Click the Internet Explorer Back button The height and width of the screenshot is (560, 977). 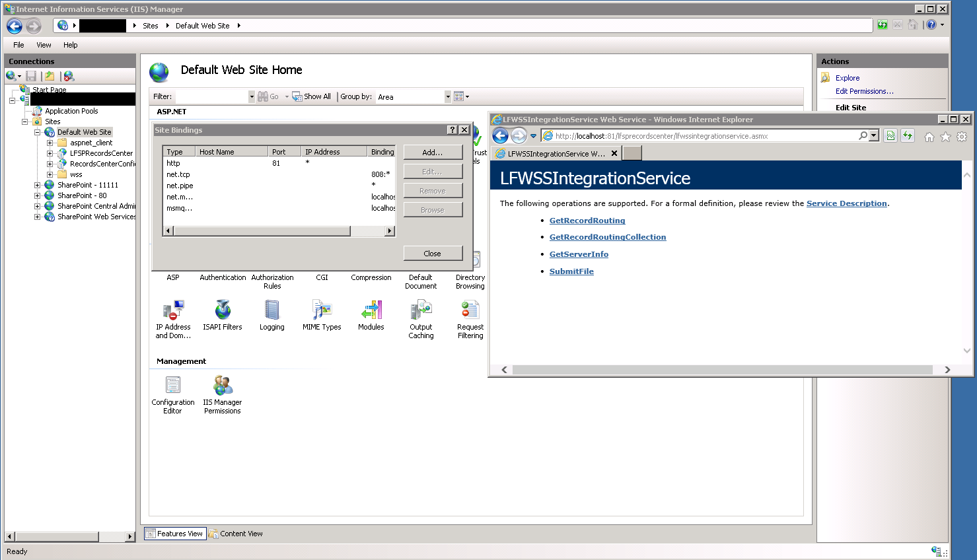501,136
